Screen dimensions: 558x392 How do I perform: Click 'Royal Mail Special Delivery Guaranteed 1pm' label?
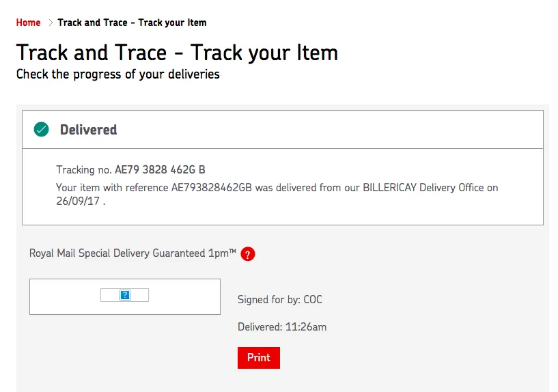tap(132, 253)
